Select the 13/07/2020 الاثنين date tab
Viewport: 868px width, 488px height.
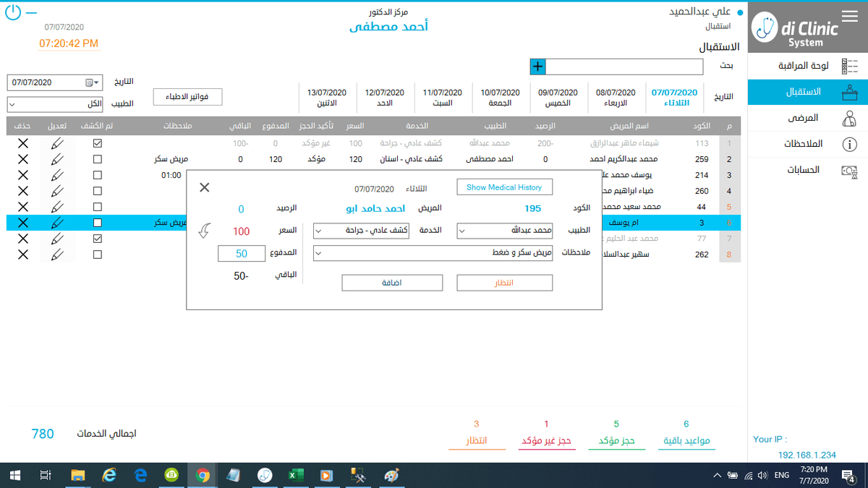pyautogui.click(x=327, y=98)
